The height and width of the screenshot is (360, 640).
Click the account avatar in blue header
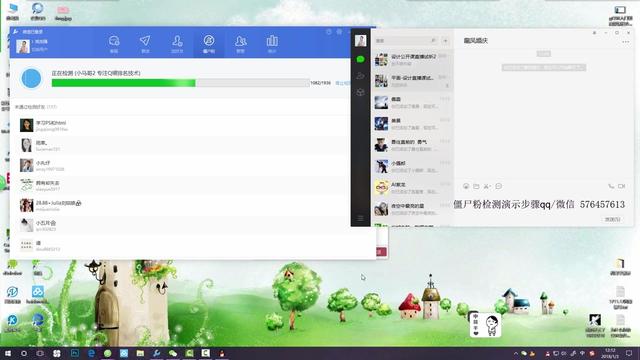point(23,46)
